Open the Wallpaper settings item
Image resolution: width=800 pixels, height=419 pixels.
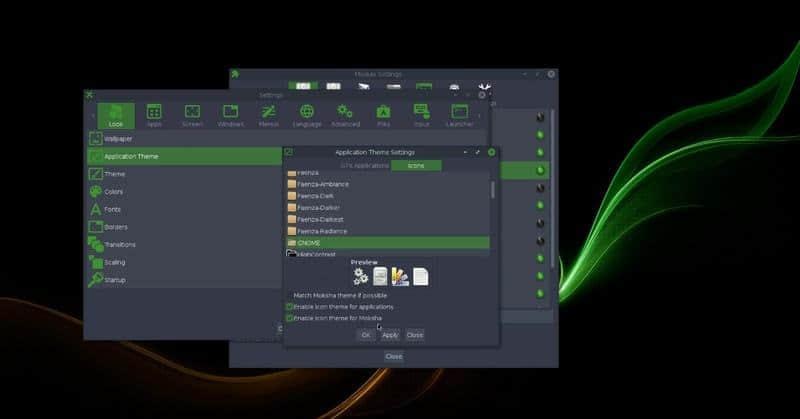coord(118,139)
